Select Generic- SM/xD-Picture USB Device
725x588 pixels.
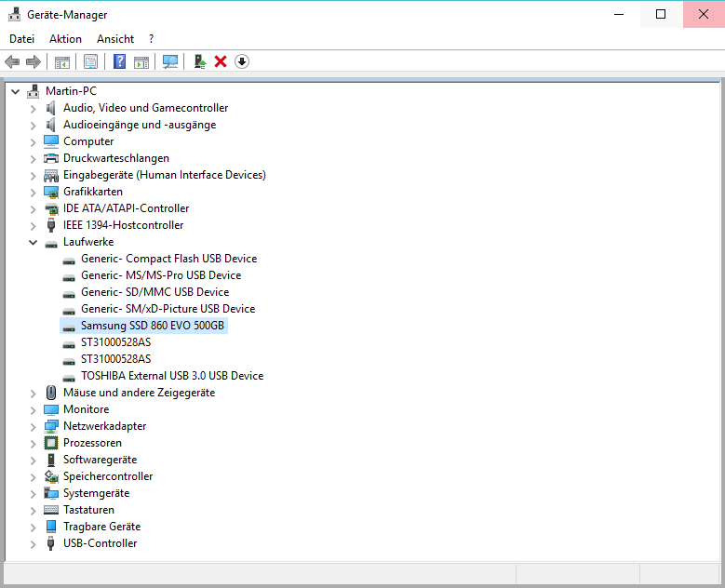click(x=168, y=309)
